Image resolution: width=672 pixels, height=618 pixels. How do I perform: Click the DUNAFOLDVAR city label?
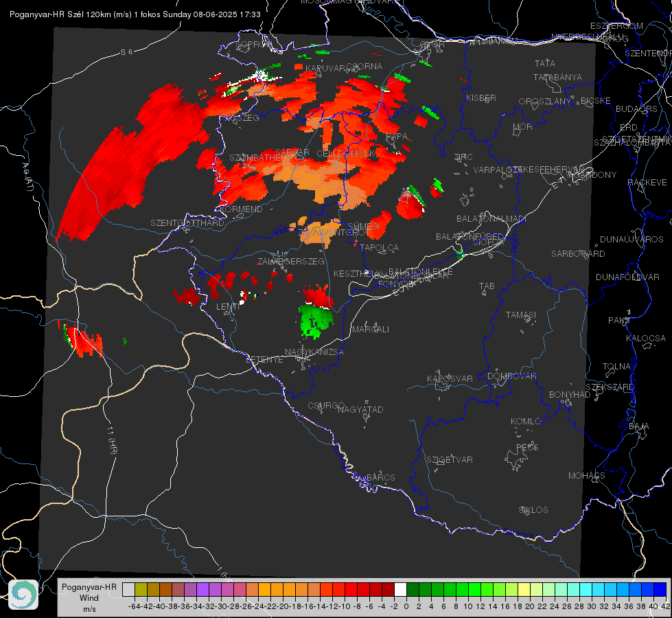click(627, 277)
